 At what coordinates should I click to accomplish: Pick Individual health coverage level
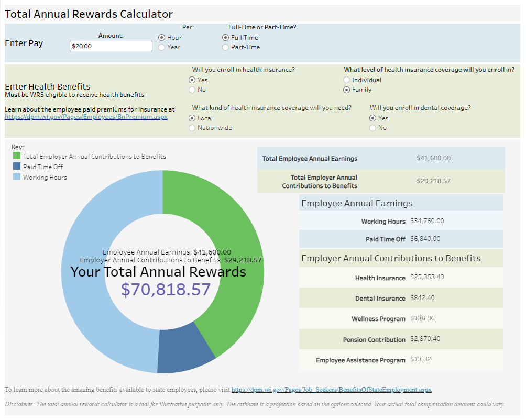[347, 80]
